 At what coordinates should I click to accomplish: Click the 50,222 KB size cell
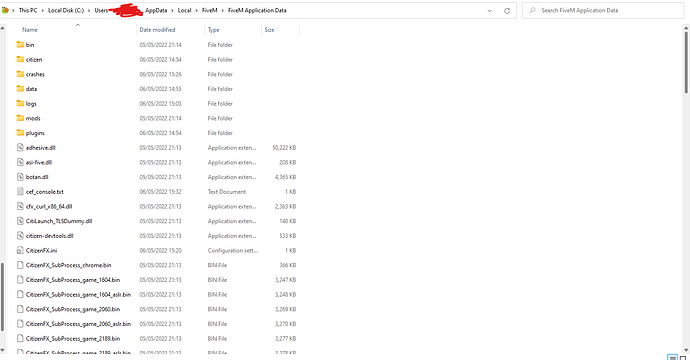(x=284, y=148)
